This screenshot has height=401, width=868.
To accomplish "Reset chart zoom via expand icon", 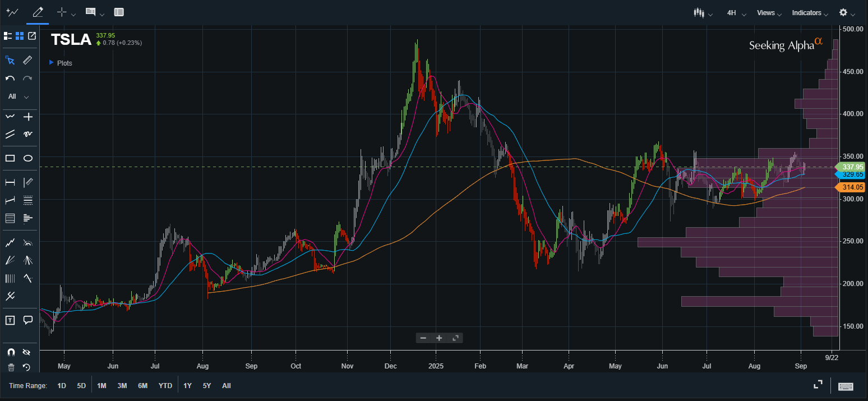I will pos(455,338).
